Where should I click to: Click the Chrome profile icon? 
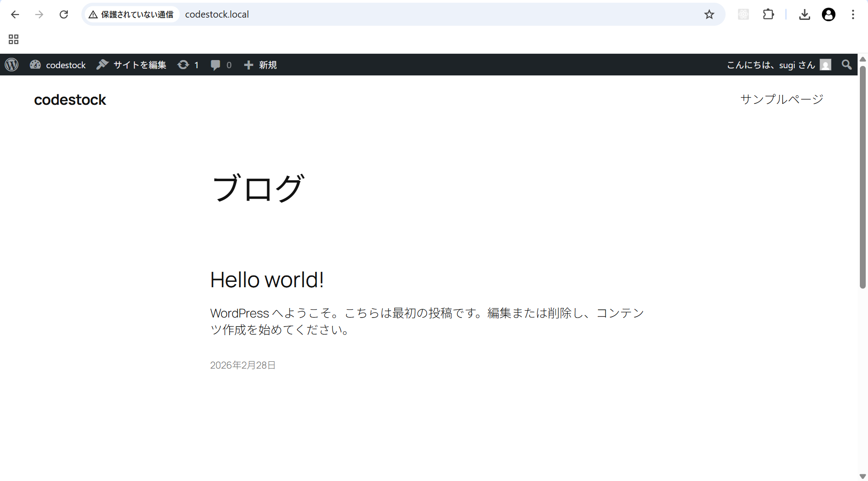click(829, 14)
